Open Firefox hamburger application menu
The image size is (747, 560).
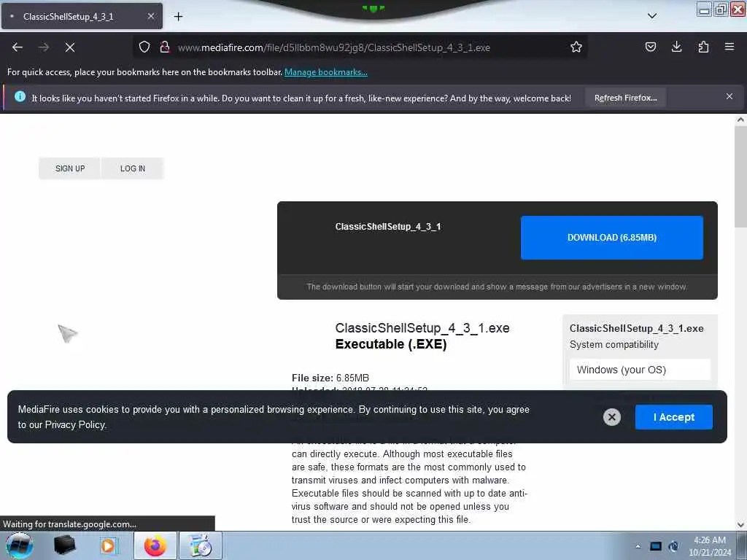729,47
